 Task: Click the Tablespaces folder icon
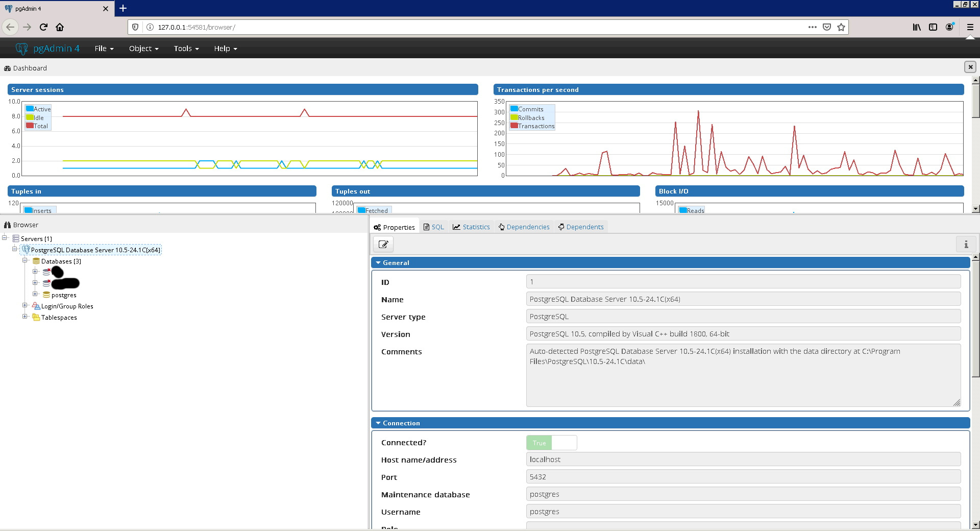tap(36, 317)
